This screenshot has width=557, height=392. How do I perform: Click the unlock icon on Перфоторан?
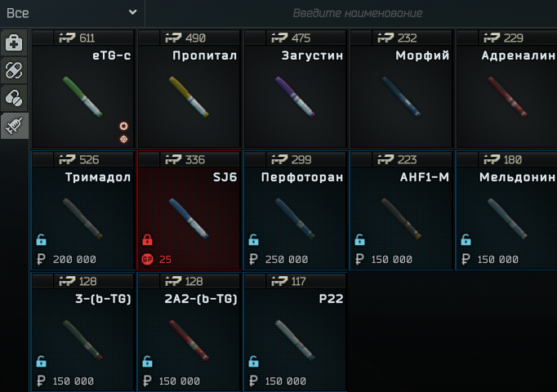point(254,239)
